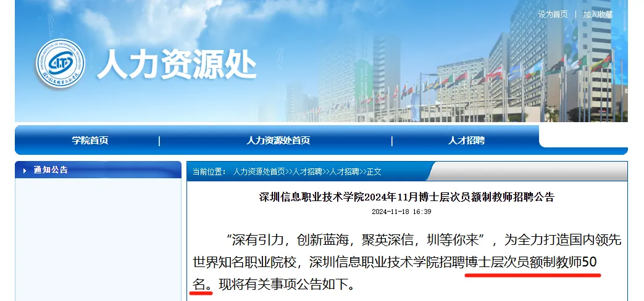Screen dimensions: 644x301
Task: Click the second 人才招聘 breadcrumb before 正文
Action: coord(345,171)
